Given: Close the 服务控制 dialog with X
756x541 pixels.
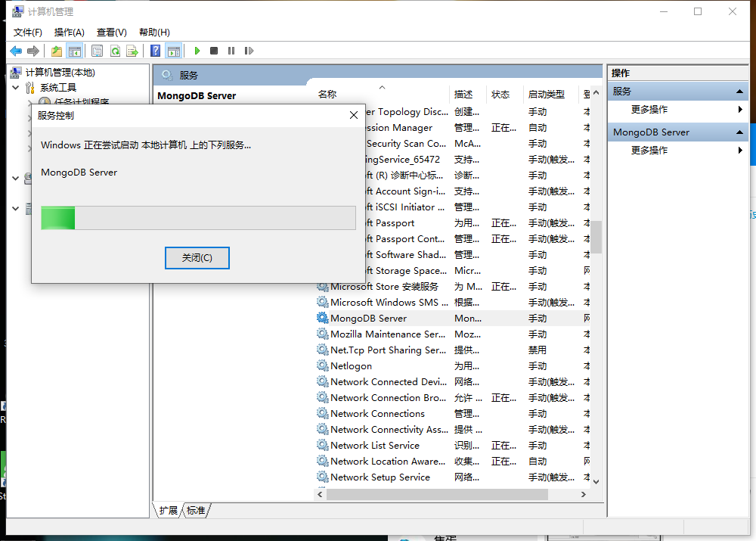Looking at the screenshot, I should [x=353, y=115].
